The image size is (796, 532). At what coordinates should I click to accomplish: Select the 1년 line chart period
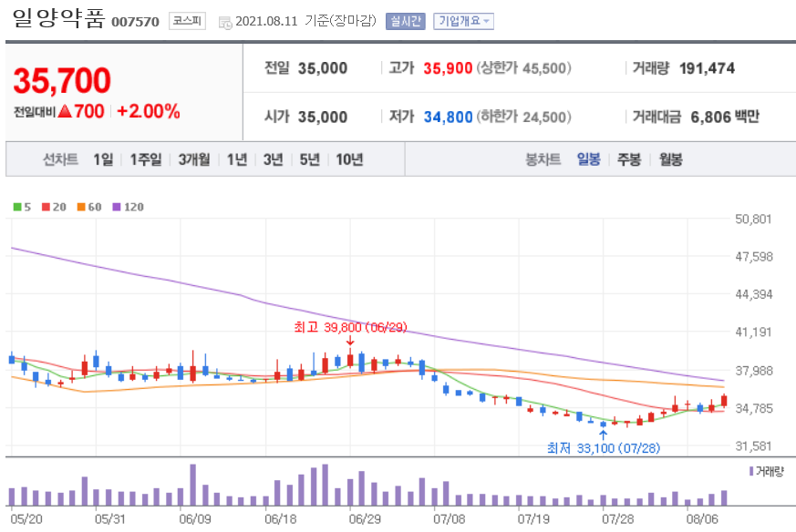(236, 159)
